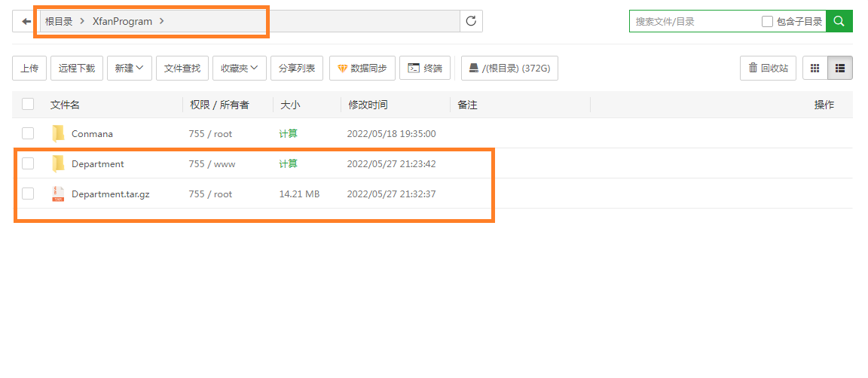
Task: Switch to list view layout
Action: tap(840, 68)
